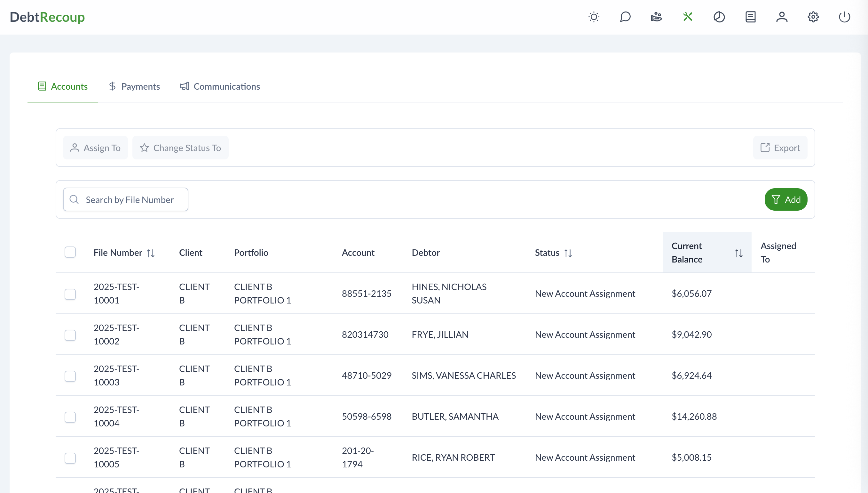Click the magnifier icon in search field
Viewport: 868px width, 493px height.
point(74,199)
